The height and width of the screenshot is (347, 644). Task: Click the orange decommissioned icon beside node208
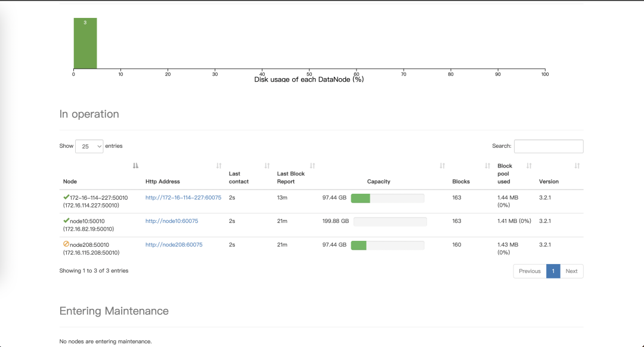(66, 244)
